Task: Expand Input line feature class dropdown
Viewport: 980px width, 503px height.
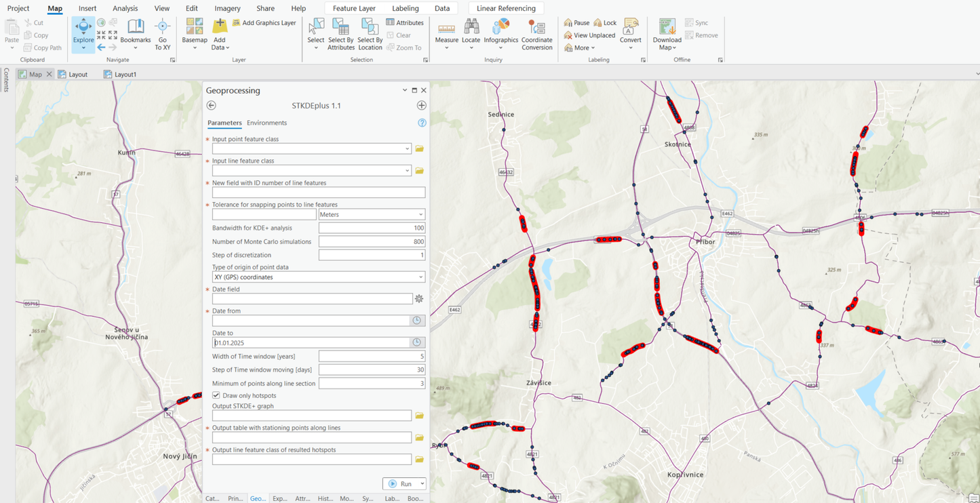Action: click(x=406, y=171)
